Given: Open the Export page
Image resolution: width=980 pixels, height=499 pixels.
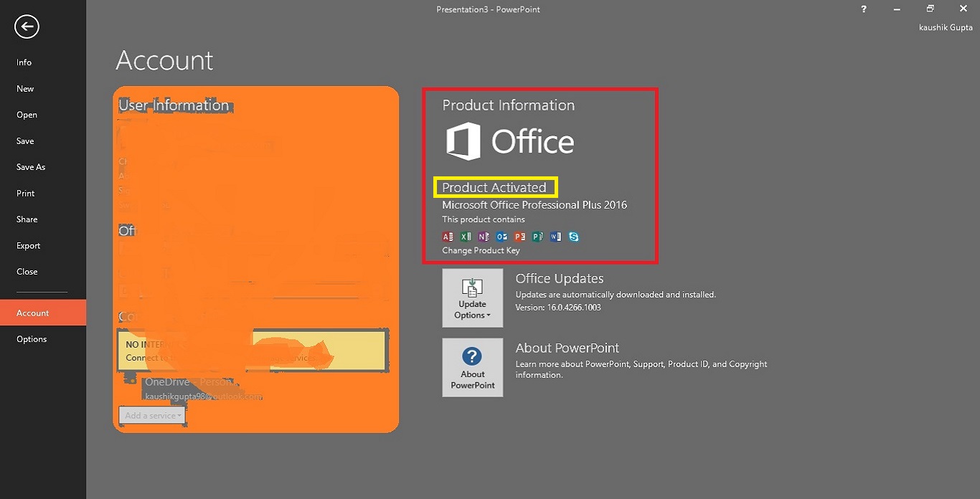Looking at the screenshot, I should point(43,246).
